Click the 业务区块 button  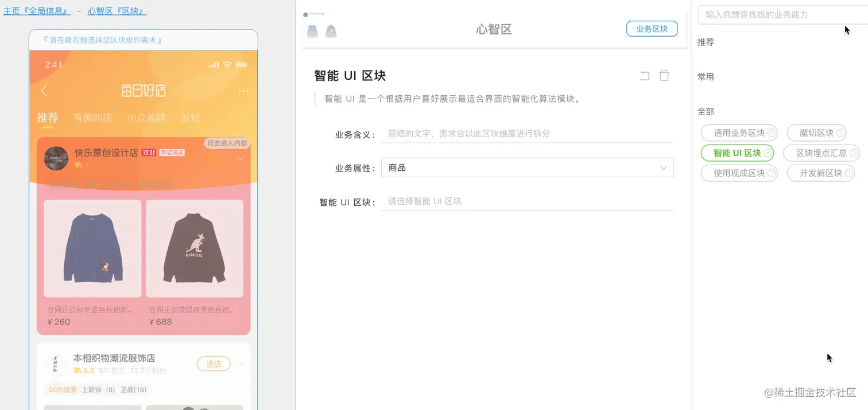click(x=652, y=29)
